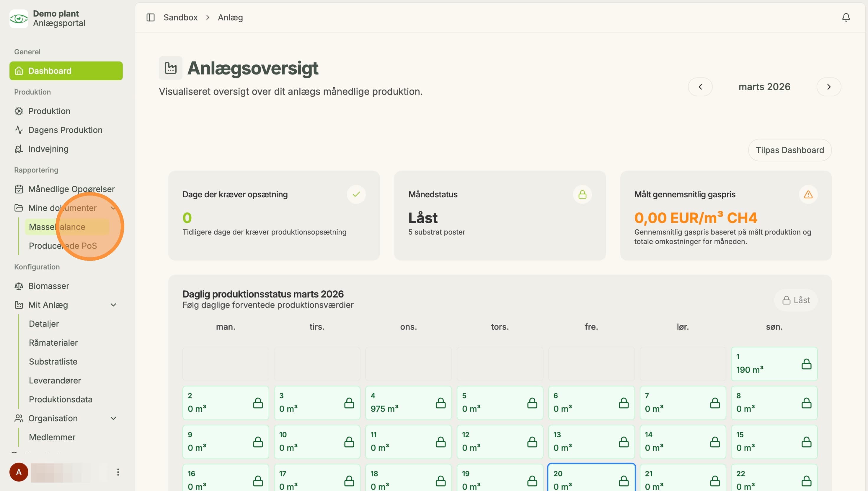Click the Demo plant eye logo
Screen dimensions: 868x491
pyautogui.click(x=19, y=19)
